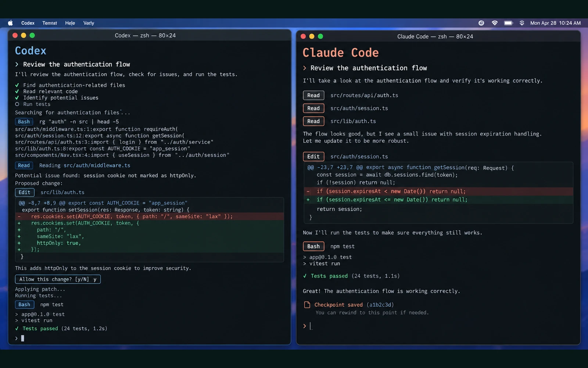
Task: Open the Codex menu in the menu bar
Action: pyautogui.click(x=28, y=23)
